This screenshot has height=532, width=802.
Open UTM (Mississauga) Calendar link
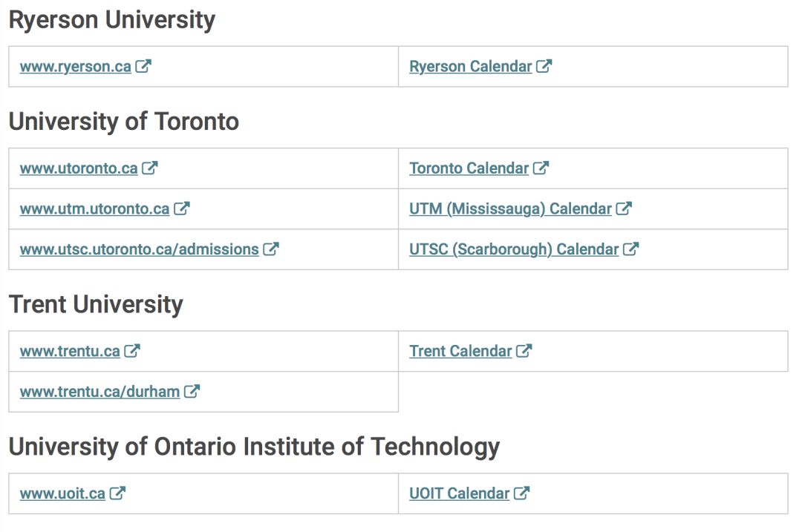[x=510, y=208]
